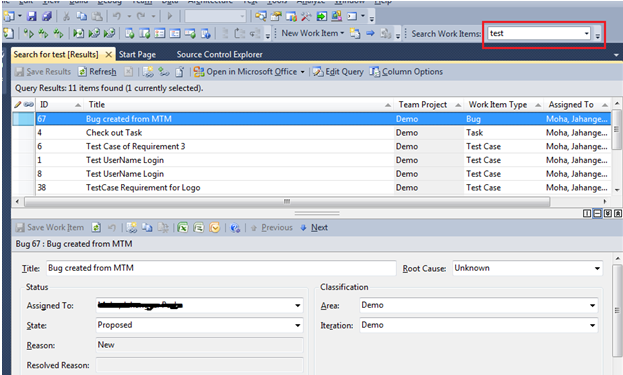Open work item in Project from the lower toolbar
The height and width of the screenshot is (375, 623).
pyautogui.click(x=199, y=228)
